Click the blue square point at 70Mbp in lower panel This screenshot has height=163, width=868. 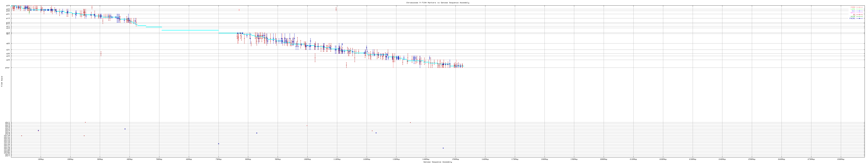pos(218,144)
